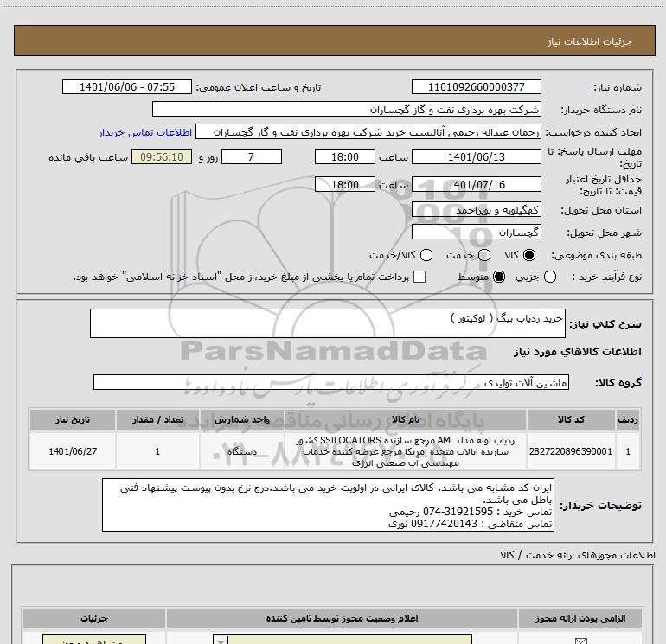Click the مشاهده مجوز button

coord(94,641)
